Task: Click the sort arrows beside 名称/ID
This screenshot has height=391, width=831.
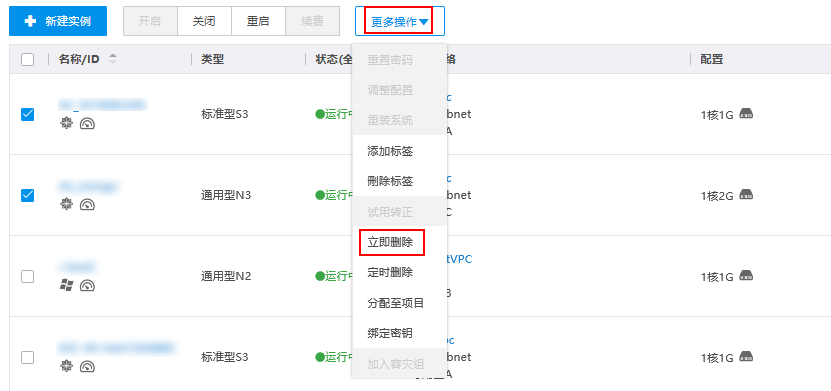Action: click(112, 59)
